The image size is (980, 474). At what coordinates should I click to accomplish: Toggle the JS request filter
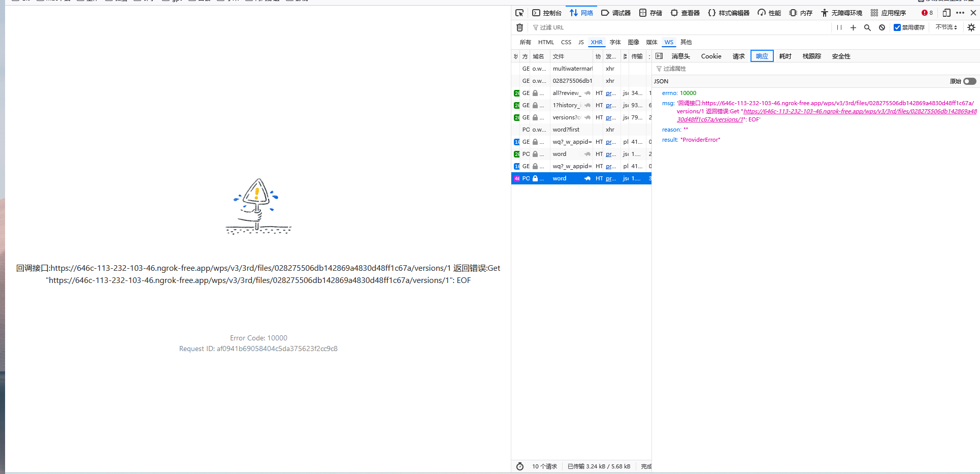[x=581, y=42]
